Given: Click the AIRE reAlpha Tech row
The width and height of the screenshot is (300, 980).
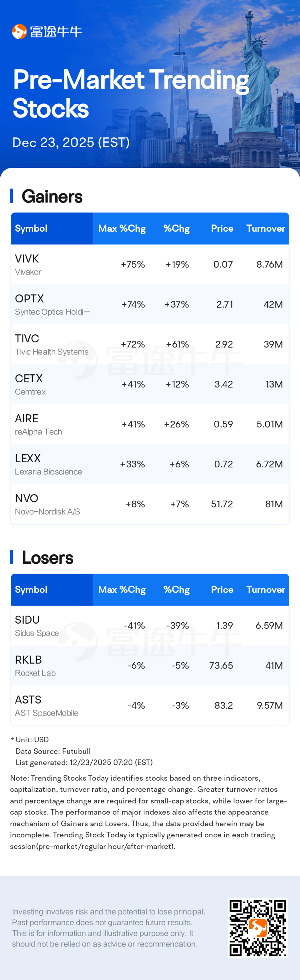Looking at the screenshot, I should click(150, 424).
